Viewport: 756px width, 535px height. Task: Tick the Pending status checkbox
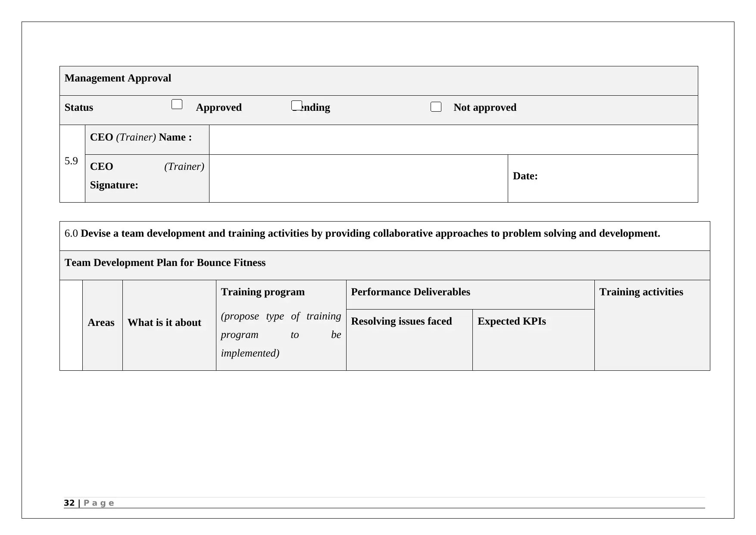[297, 105]
